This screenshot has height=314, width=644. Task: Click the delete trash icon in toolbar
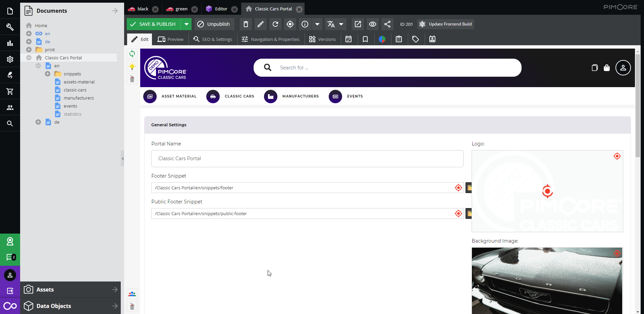246,24
